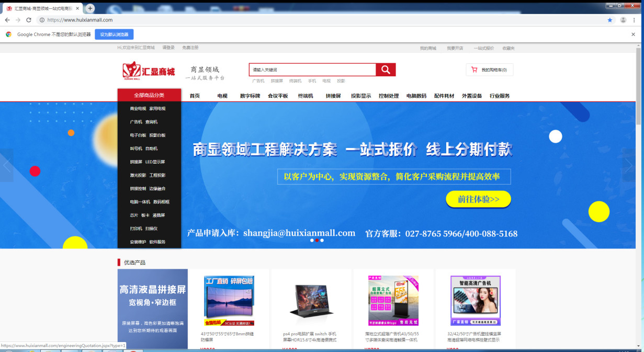Click the address bar URL
Screen dimensions: 644x352
[80, 20]
